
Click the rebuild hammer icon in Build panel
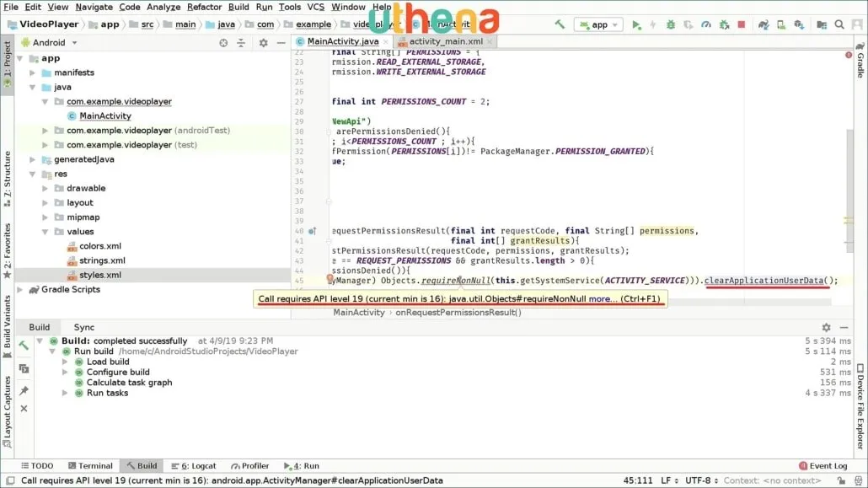pos(24,346)
